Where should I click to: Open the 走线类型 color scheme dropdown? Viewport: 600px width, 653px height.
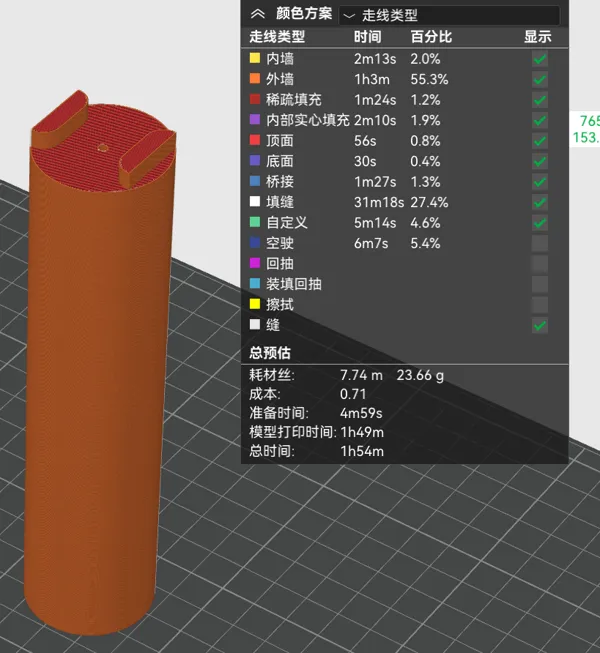click(x=449, y=15)
